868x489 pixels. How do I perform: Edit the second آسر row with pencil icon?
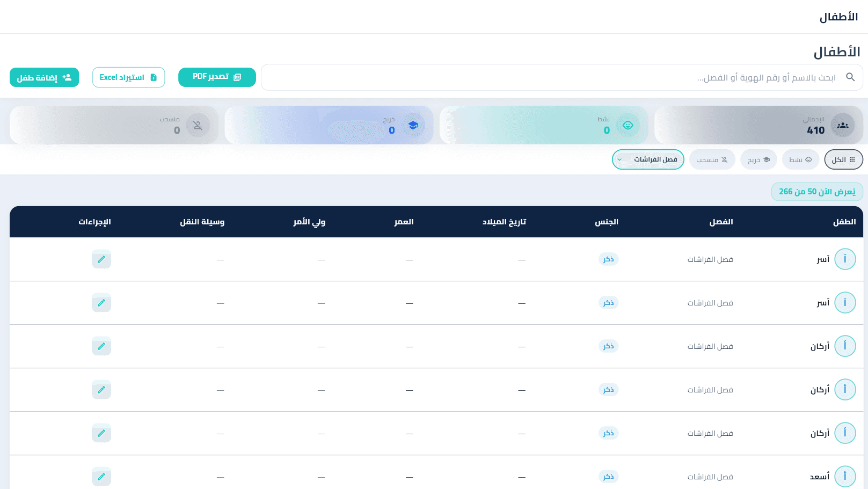click(x=101, y=303)
